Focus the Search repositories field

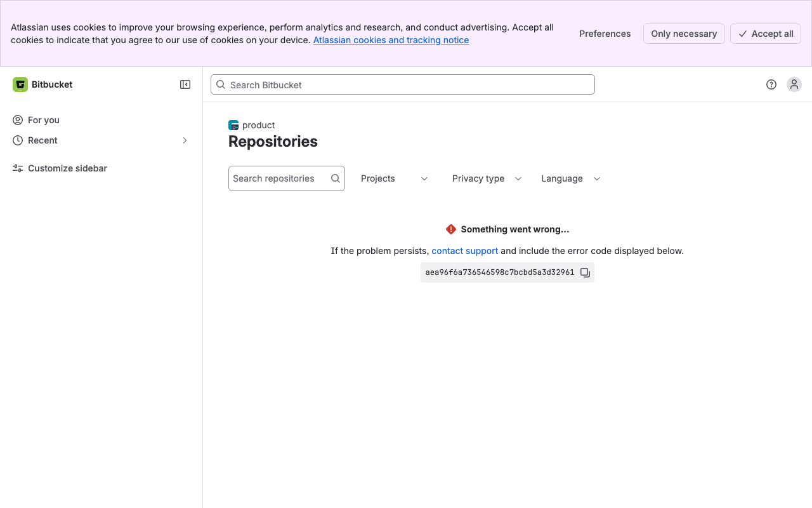coord(287,178)
